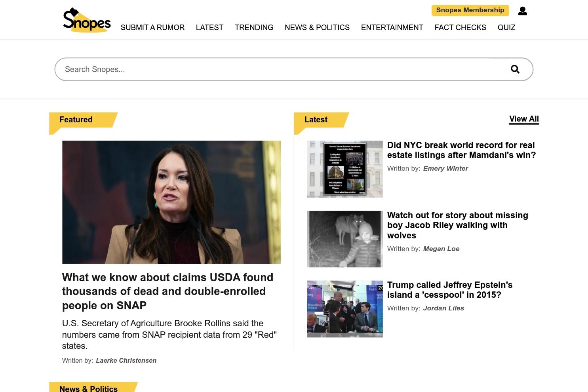Open the user account profile icon
Viewport: 588px width, 392px height.
[523, 11]
